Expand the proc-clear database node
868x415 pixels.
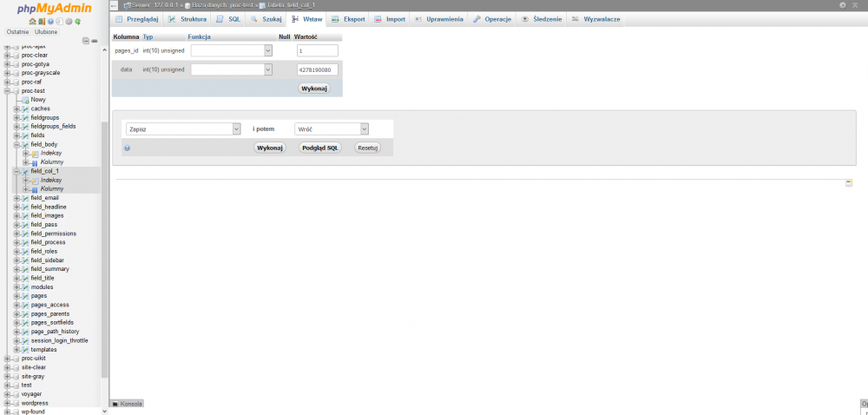(7, 56)
